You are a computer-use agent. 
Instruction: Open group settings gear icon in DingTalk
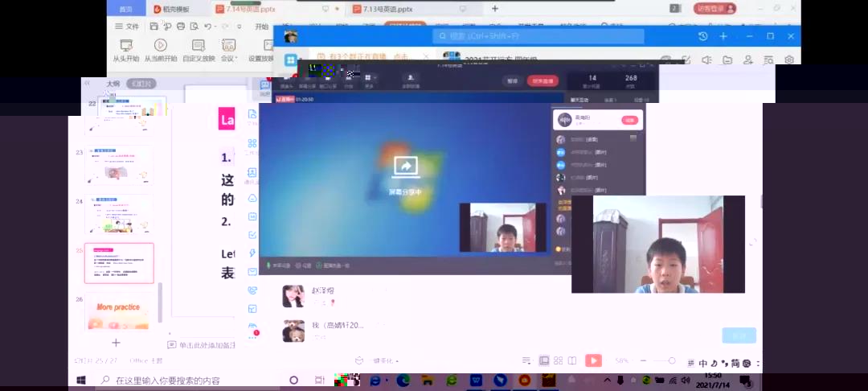tap(789, 60)
